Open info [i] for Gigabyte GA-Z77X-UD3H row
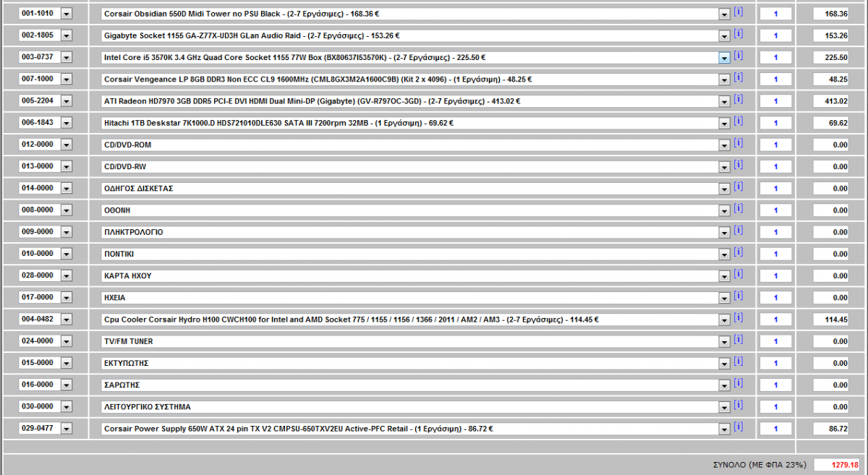This screenshot has height=475, width=868. click(738, 33)
